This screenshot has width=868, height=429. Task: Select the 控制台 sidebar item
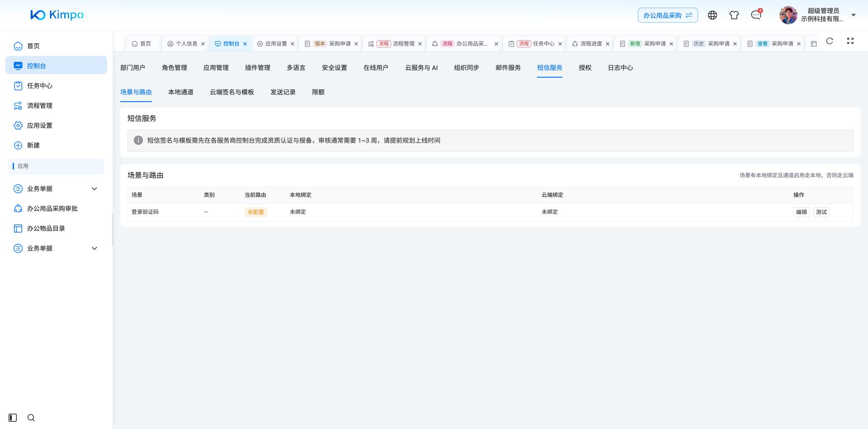pyautogui.click(x=56, y=66)
